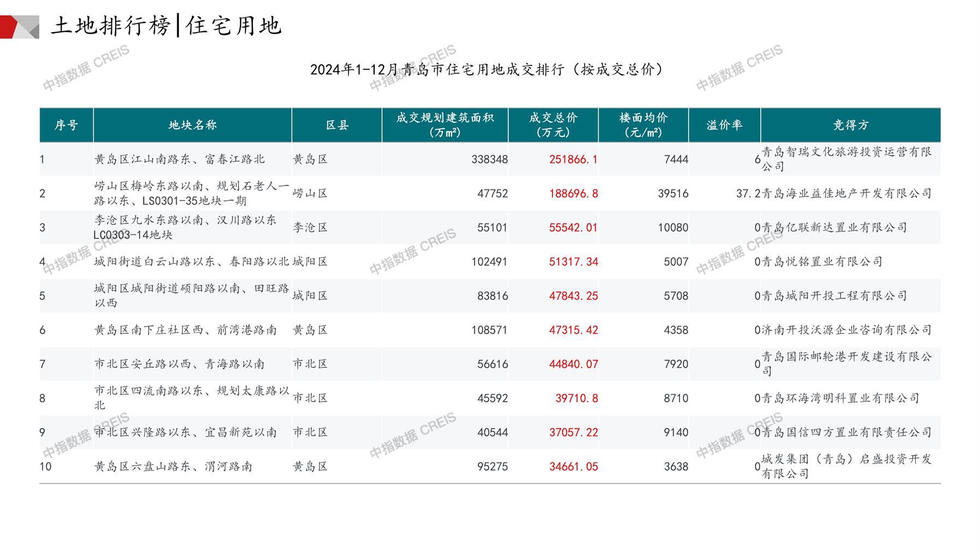Click the premium rate value 37.2
This screenshot has width=980, height=551.
coord(748,194)
